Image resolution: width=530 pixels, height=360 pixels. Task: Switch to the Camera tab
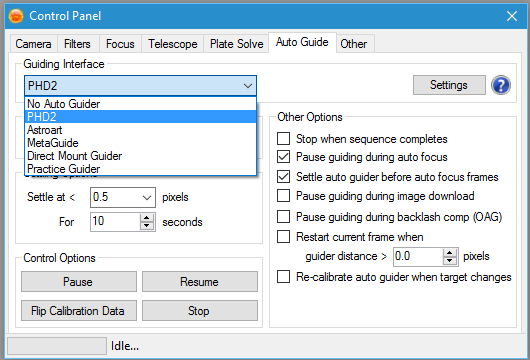click(33, 44)
